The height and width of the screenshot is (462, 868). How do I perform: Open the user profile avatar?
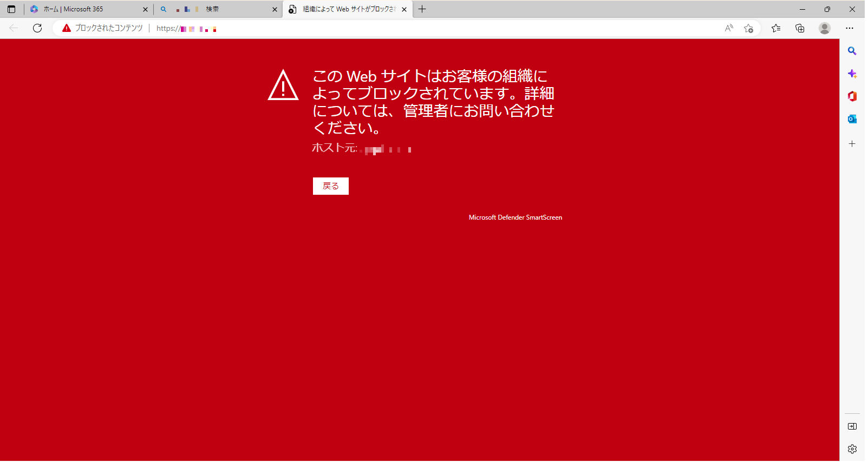click(x=825, y=28)
